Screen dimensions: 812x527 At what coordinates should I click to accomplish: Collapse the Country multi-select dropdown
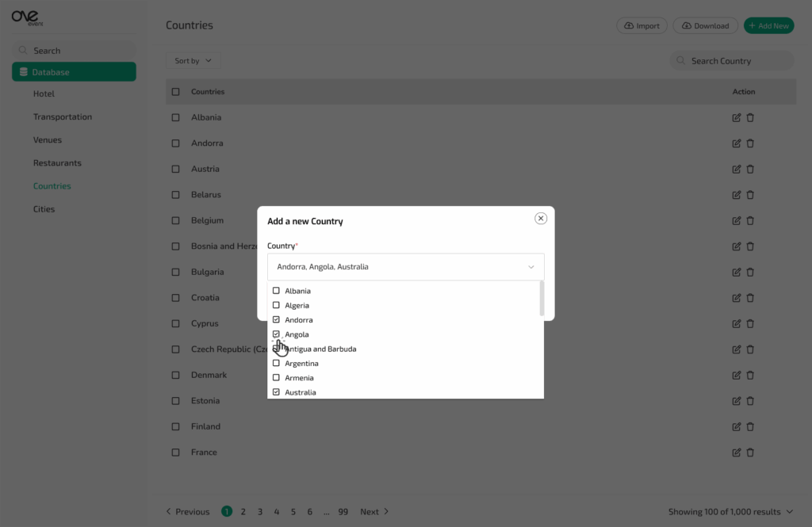coord(530,267)
